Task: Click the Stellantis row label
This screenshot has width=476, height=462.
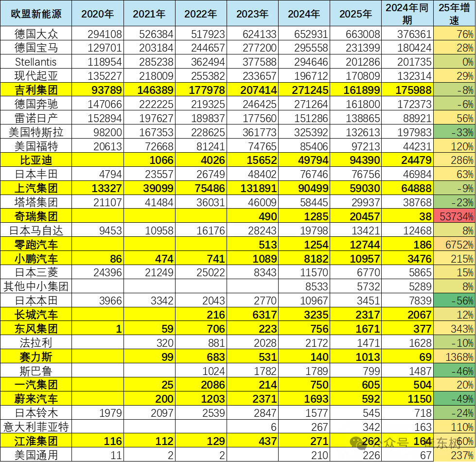Action: (x=36, y=62)
